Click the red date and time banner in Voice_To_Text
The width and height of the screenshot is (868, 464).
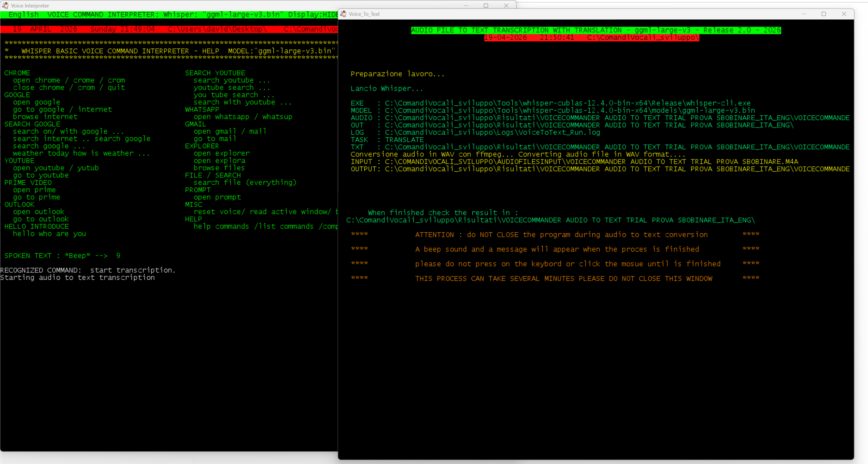click(591, 37)
